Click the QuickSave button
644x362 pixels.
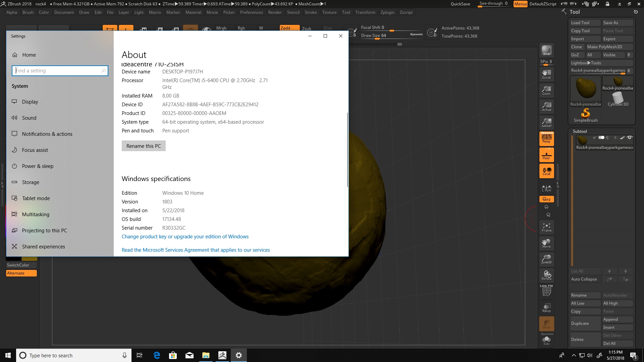pyautogui.click(x=460, y=4)
